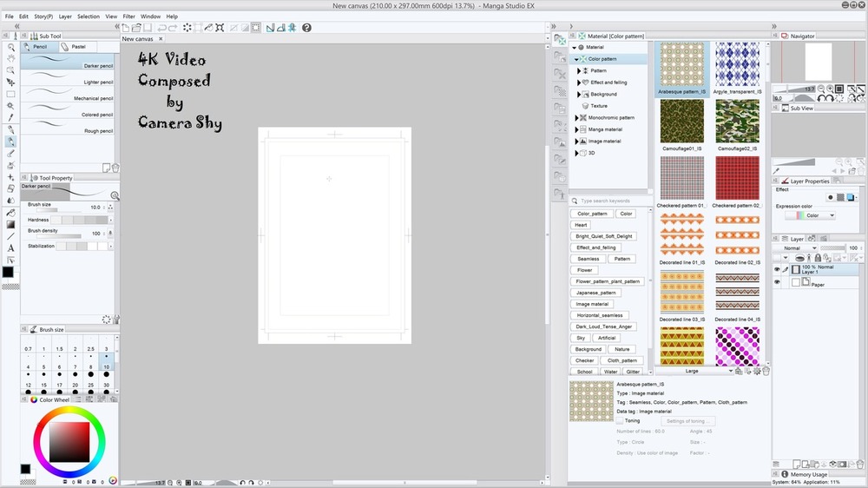Select the straight Line figure tool
The height and width of the screenshot is (488, 868).
pos(10,236)
